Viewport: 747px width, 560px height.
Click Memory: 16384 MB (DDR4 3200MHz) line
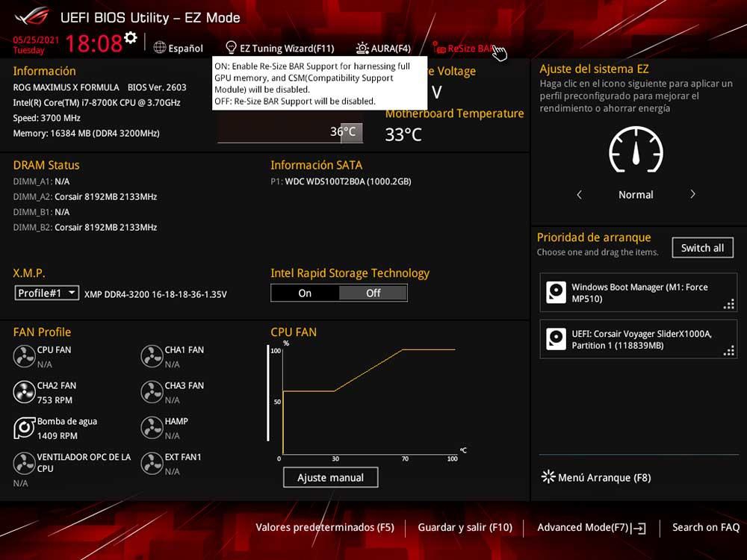[x=86, y=134]
